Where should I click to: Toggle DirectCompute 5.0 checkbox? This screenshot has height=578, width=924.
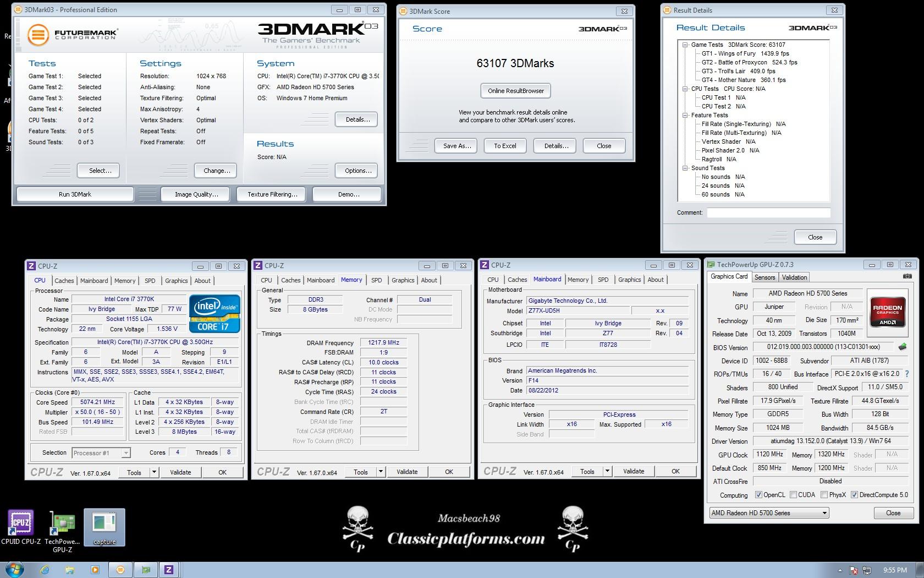tap(854, 495)
